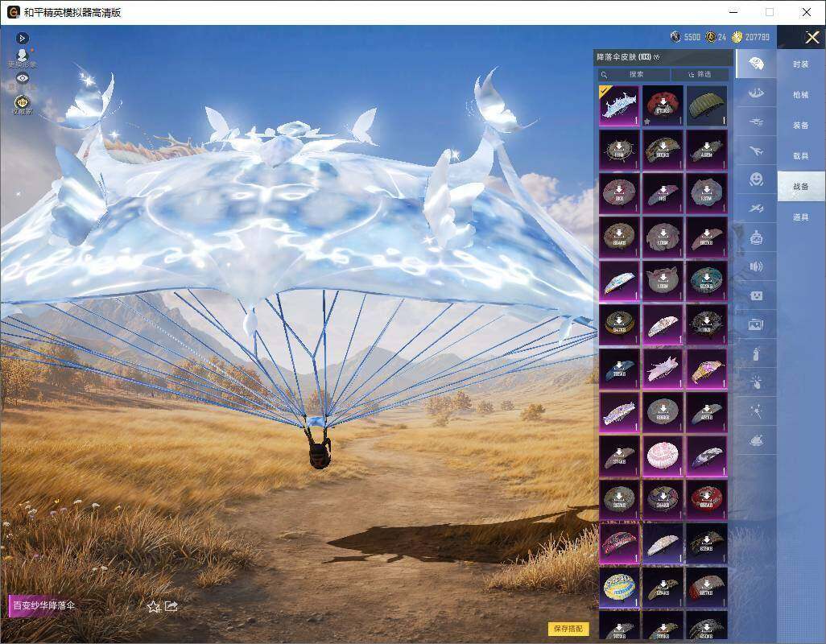Open the drone icon in the category strip
This screenshot has height=644, width=826.
point(756,122)
